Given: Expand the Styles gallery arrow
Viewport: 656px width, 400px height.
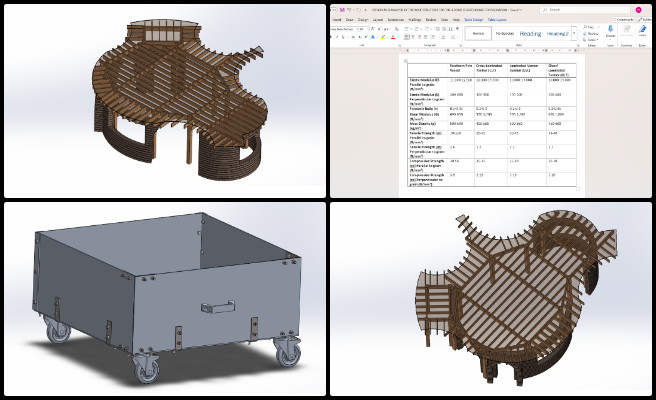Looking at the screenshot, I should tap(574, 33).
